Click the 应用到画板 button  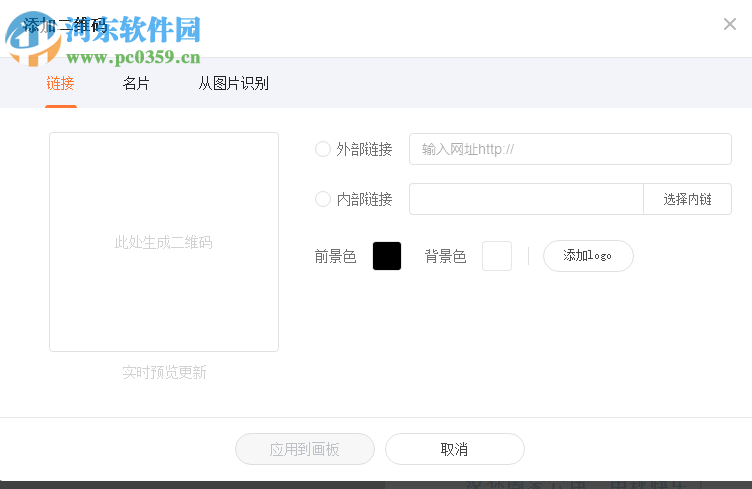coord(305,449)
